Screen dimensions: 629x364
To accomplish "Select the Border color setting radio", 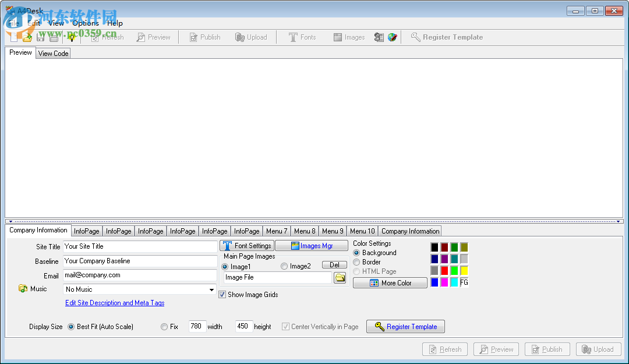I will (356, 262).
